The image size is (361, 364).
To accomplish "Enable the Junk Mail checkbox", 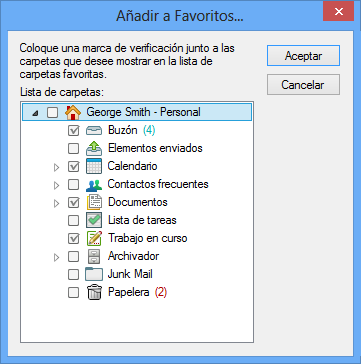I will pyautogui.click(x=73, y=274).
